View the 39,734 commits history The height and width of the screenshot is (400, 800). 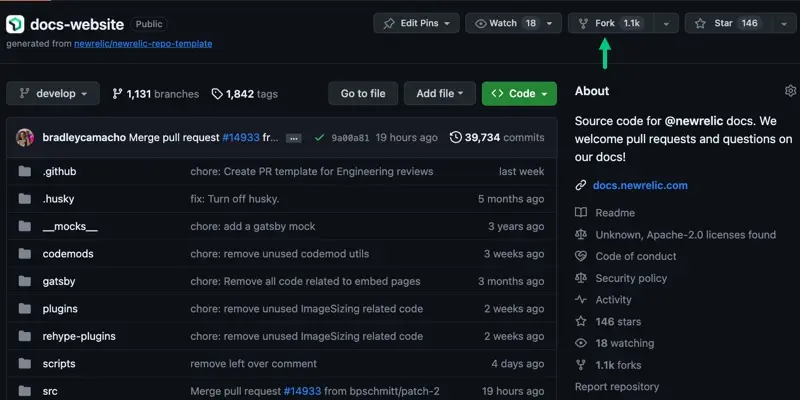[x=497, y=137]
